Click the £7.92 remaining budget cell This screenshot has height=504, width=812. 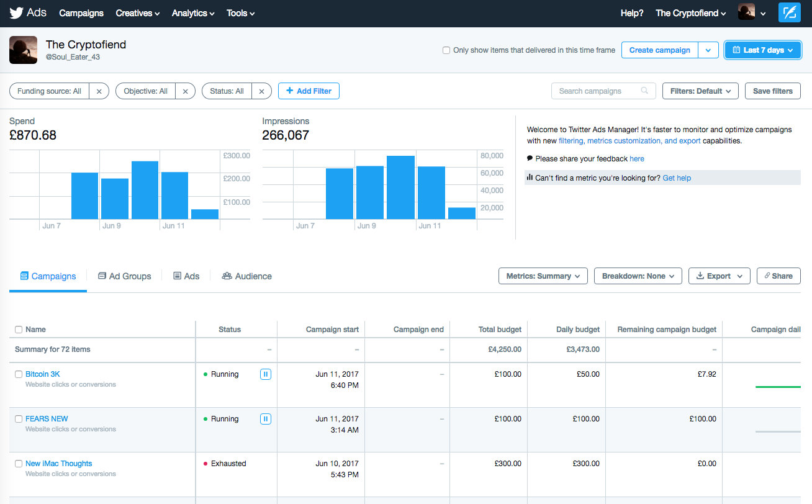(x=706, y=374)
